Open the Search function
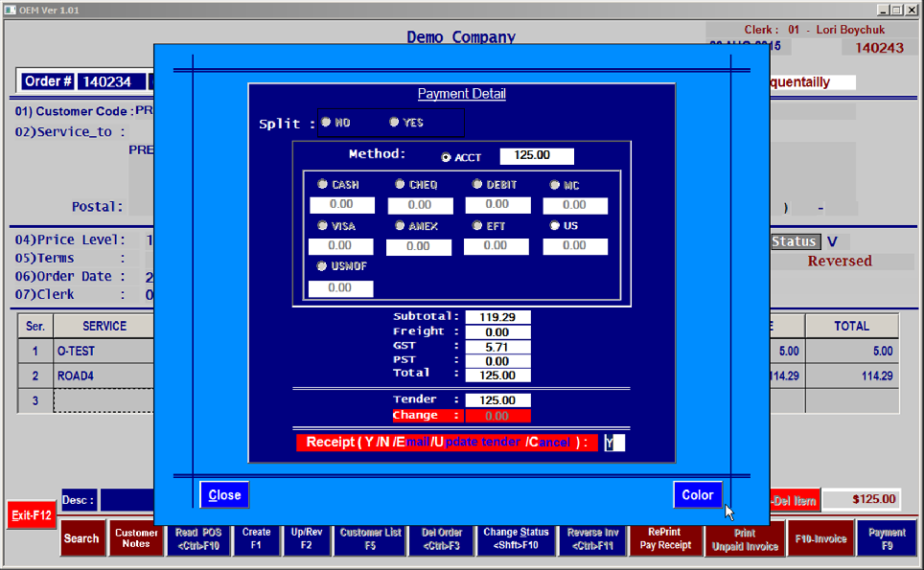The image size is (924, 570). pyautogui.click(x=82, y=539)
